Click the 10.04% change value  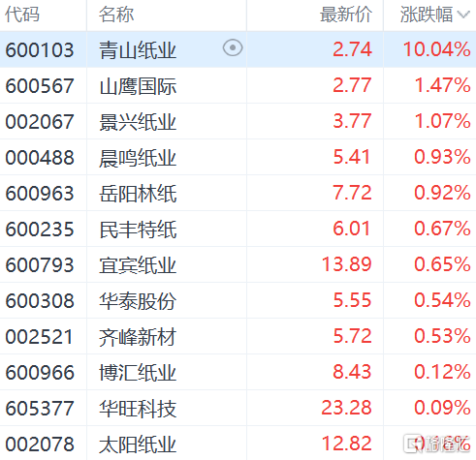(437, 49)
